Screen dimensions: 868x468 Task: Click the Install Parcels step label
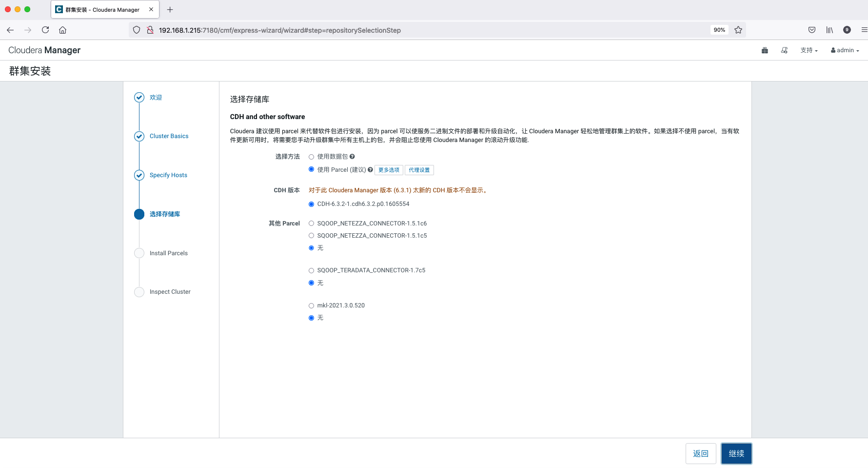pyautogui.click(x=169, y=253)
